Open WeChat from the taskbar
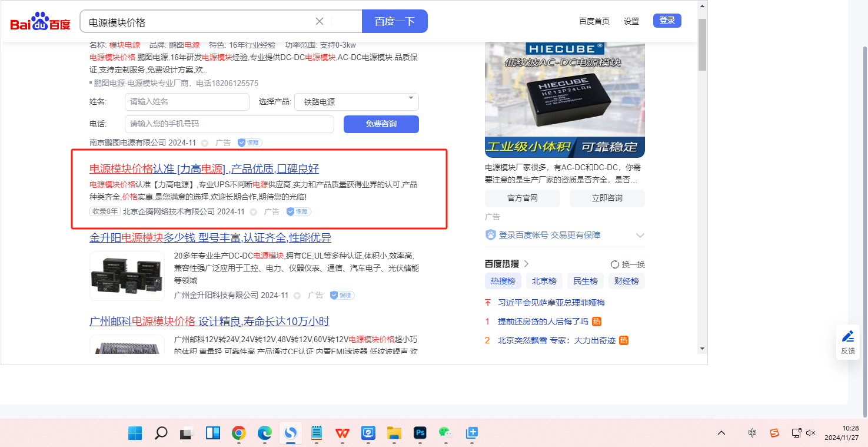The height and width of the screenshot is (447, 868). pyautogui.click(x=445, y=433)
